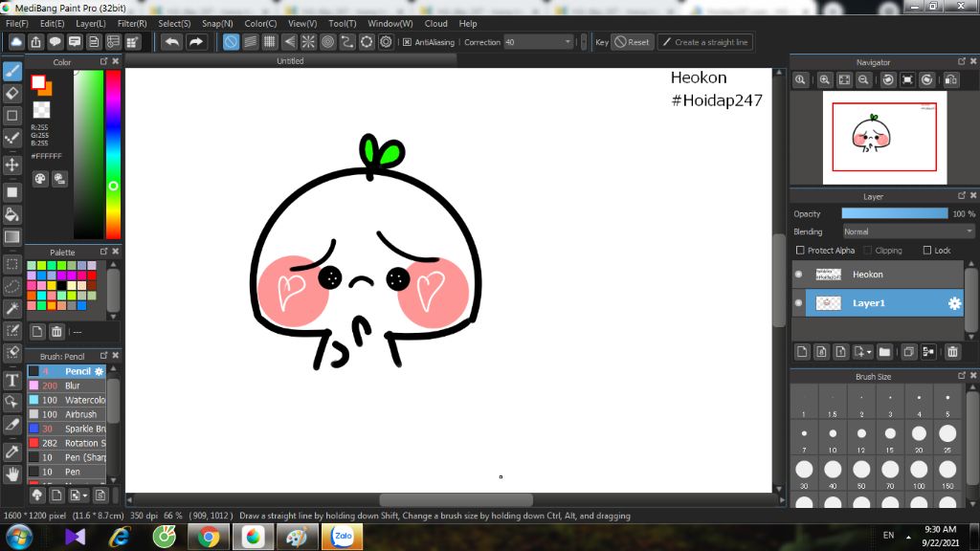Pick the transparent color swatch
980x551 pixels.
(41, 110)
